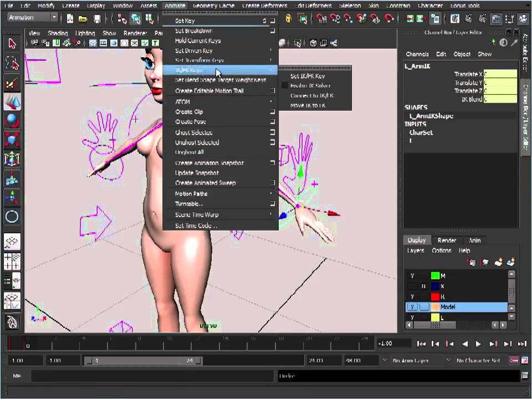Expand the ATOM submenu
Viewport: 532px width, 399px height.
tap(220, 101)
